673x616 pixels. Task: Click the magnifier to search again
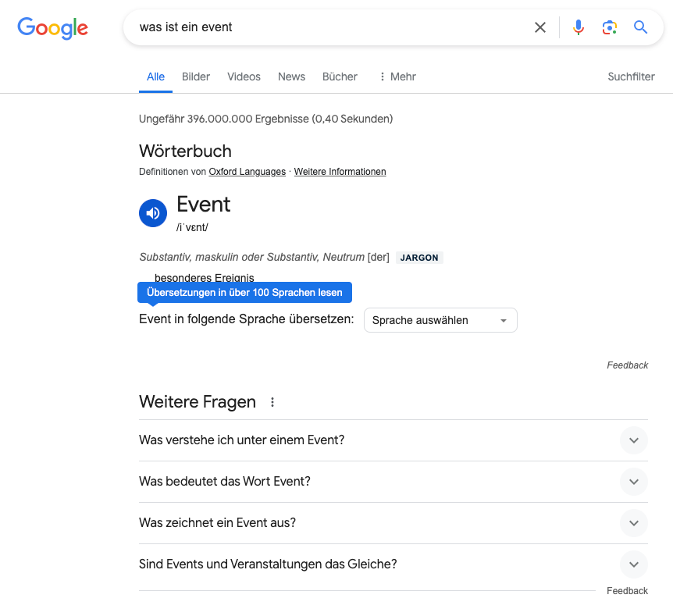tap(640, 27)
